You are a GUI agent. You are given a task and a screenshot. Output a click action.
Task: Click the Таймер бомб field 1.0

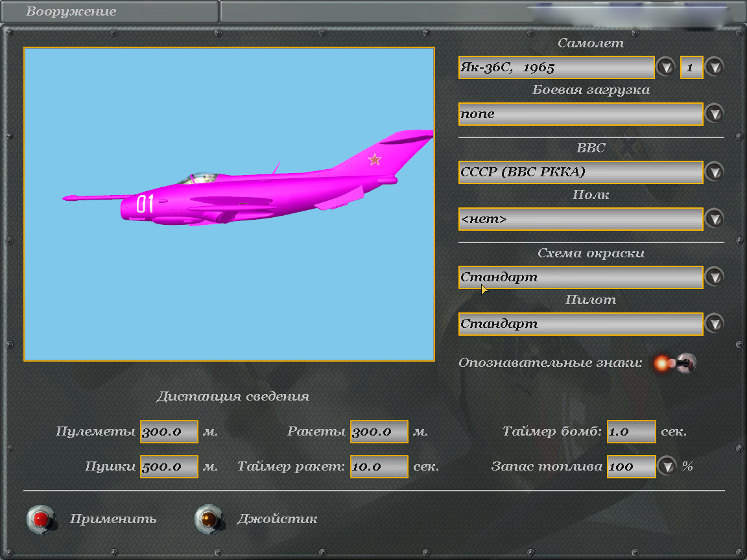631,432
